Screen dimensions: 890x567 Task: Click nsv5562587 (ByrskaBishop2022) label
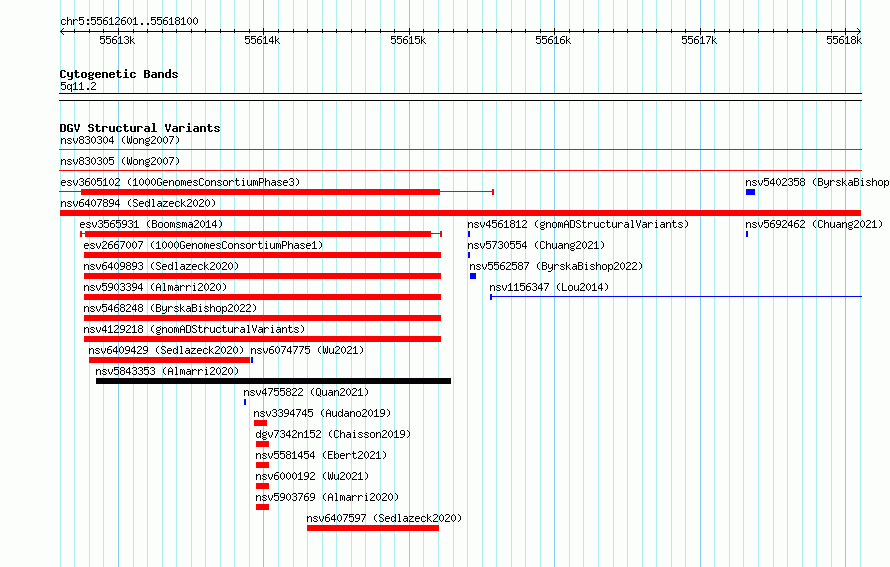(556, 266)
